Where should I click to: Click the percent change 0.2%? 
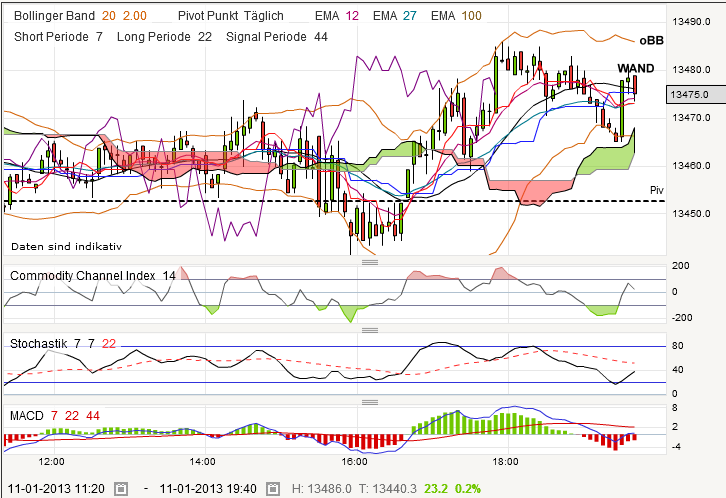(468, 489)
